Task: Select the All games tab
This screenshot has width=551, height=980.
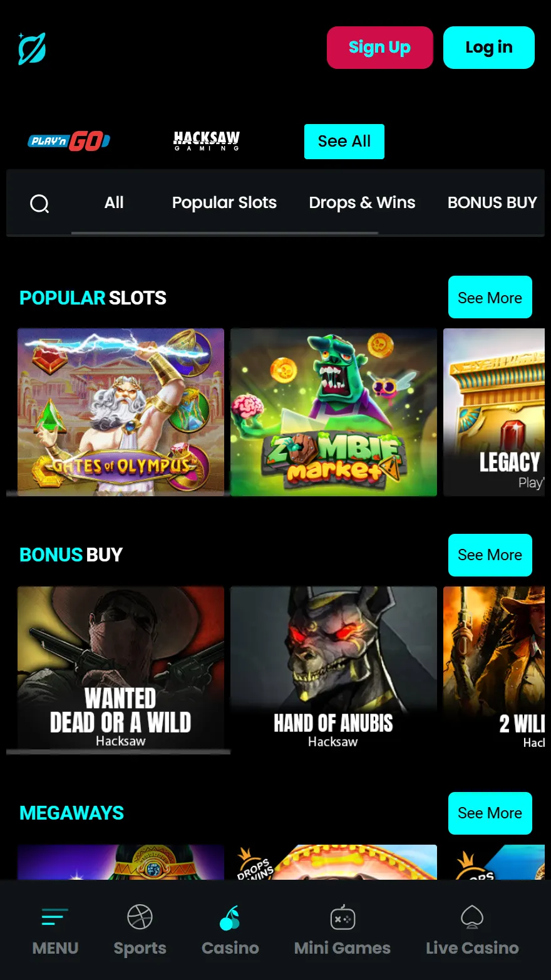Action: tap(114, 202)
